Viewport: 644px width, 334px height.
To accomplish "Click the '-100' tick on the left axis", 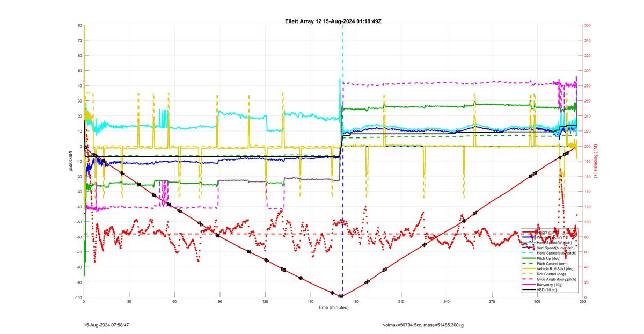I will click(x=77, y=297).
